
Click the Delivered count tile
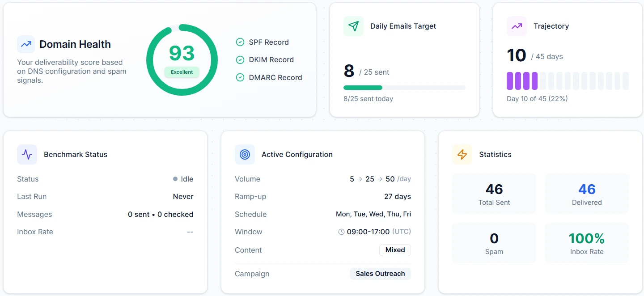tap(586, 194)
